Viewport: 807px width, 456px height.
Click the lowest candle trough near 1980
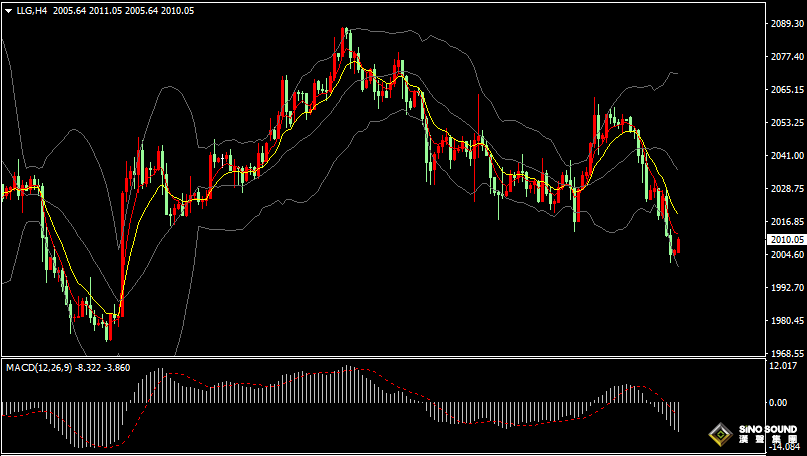[108, 335]
